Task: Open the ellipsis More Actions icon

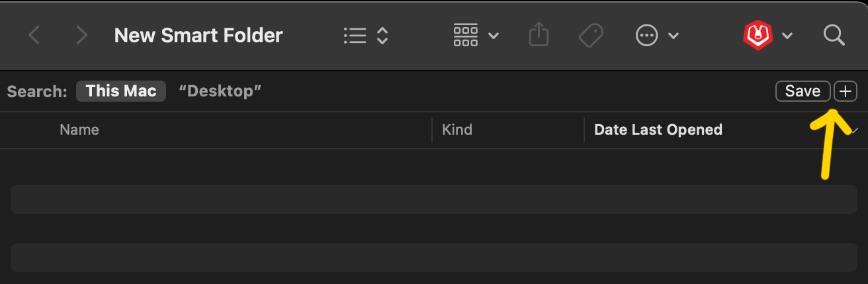Action: click(646, 35)
